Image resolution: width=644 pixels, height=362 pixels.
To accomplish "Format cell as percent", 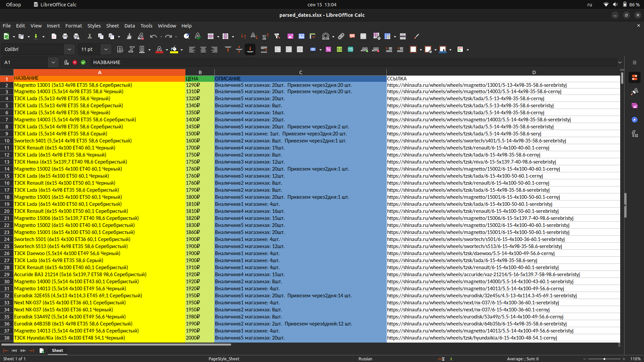I will point(328,50).
